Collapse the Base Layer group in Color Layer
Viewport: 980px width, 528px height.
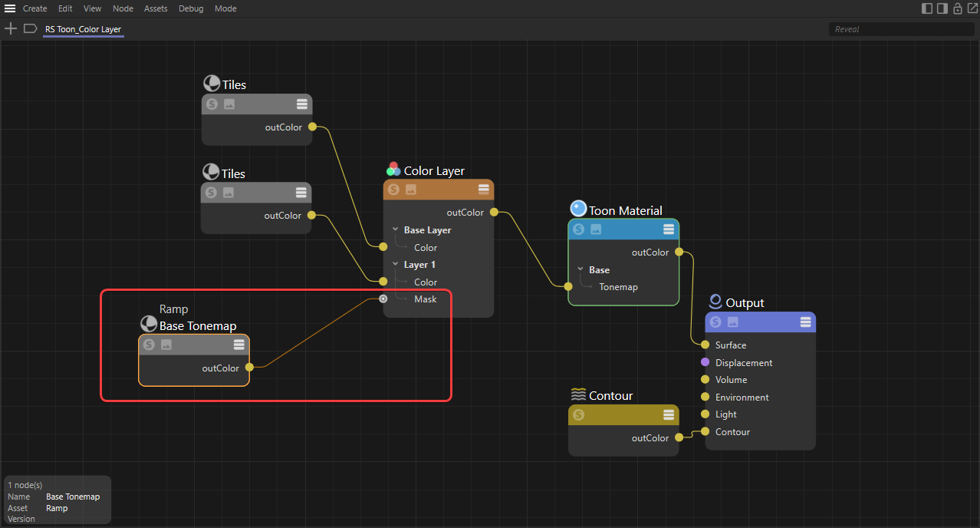(x=396, y=229)
